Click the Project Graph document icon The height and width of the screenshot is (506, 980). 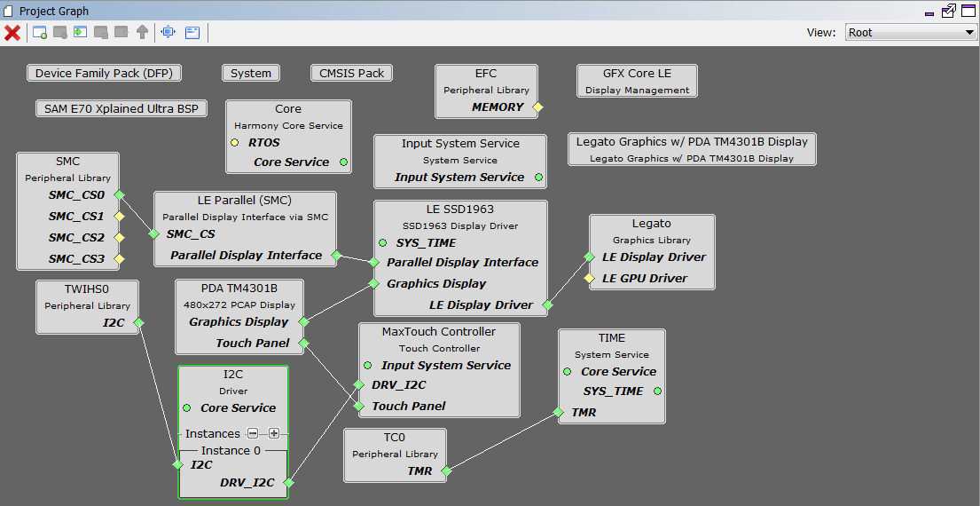click(x=7, y=12)
